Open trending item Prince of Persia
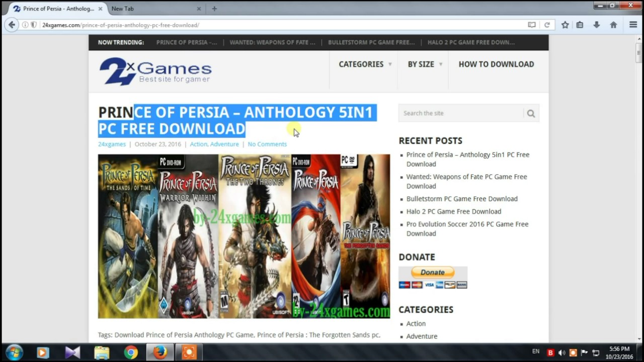Viewport: 644px width, 362px height. pos(187,42)
